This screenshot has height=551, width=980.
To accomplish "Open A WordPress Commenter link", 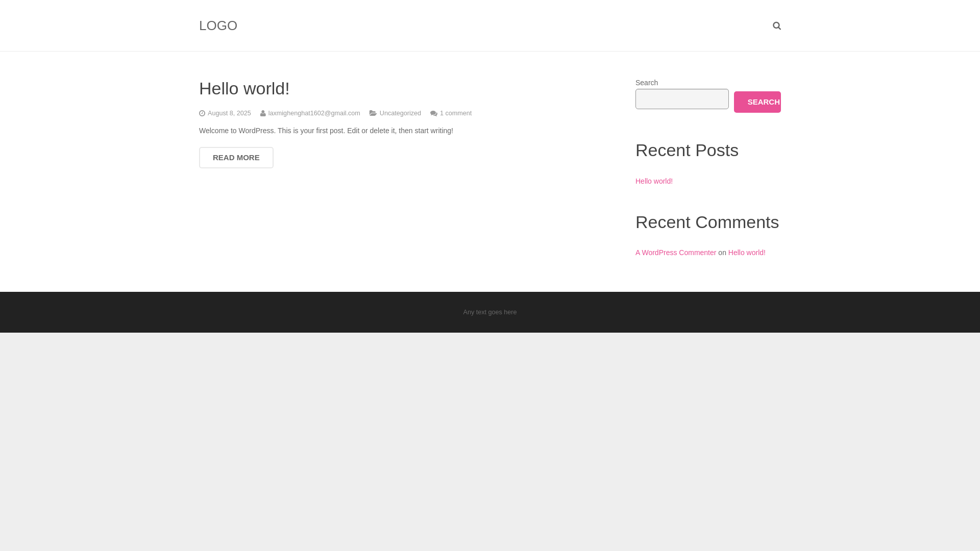I will point(676,253).
